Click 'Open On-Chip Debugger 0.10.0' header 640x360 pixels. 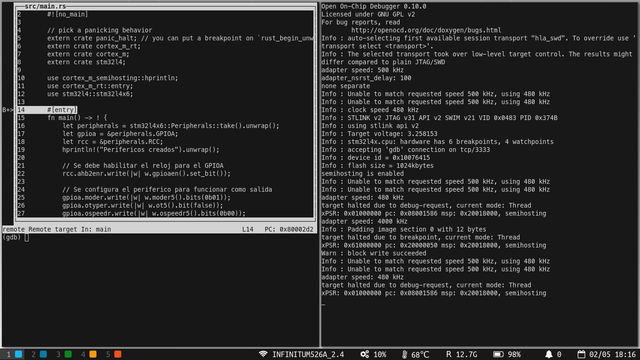tap(373, 6)
